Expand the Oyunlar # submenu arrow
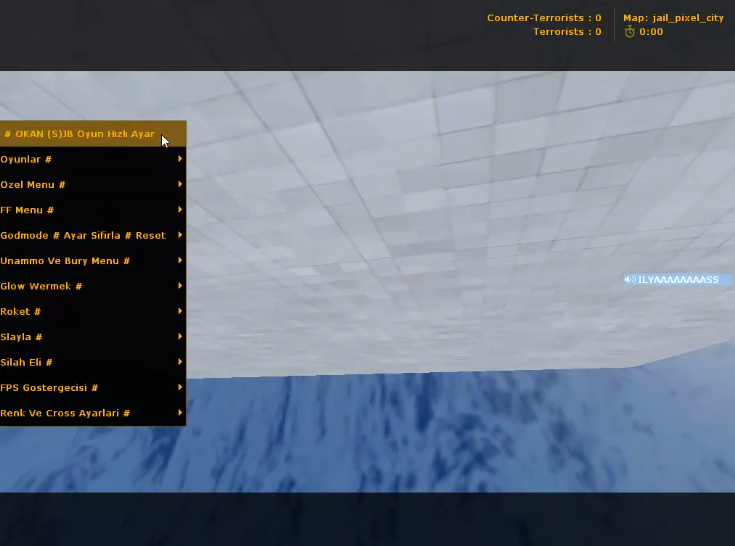Screen dimensions: 735x546 click(180, 159)
